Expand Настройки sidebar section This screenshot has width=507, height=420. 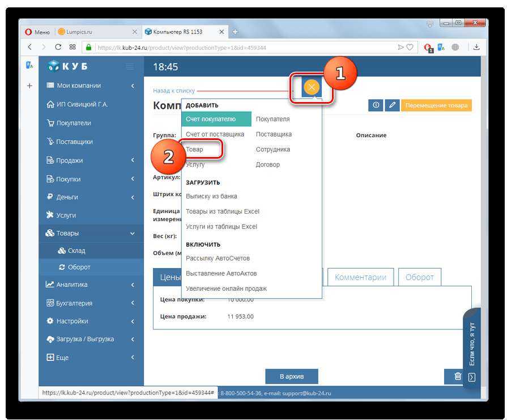133,321
